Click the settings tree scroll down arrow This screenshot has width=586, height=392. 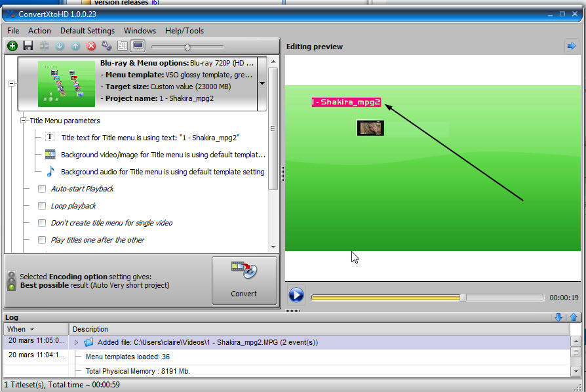[x=273, y=246]
